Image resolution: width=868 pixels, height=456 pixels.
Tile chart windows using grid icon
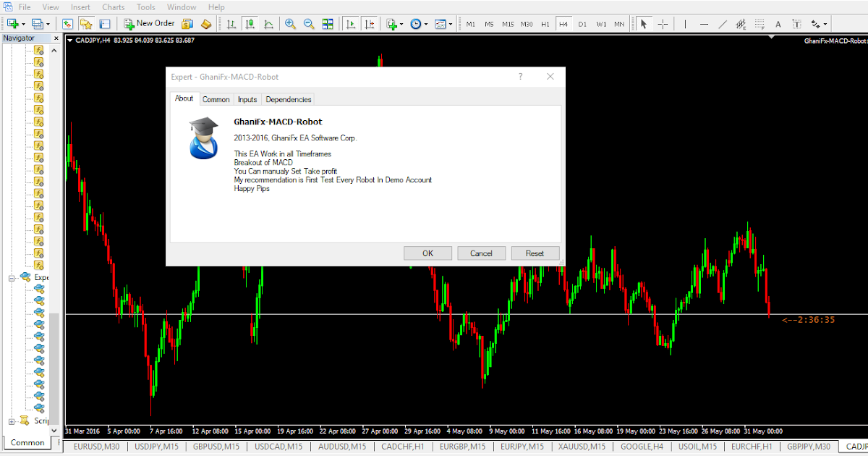pos(328,24)
